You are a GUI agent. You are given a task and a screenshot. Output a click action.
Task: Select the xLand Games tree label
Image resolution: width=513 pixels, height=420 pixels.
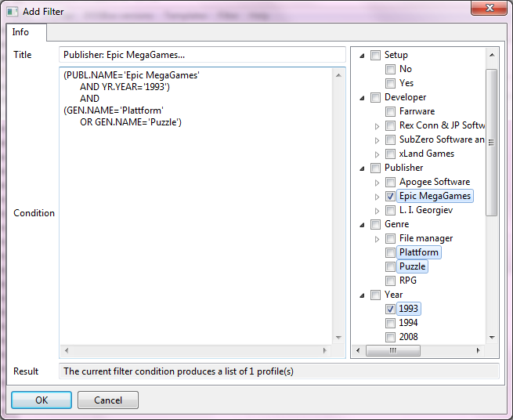pyautogui.click(x=427, y=154)
